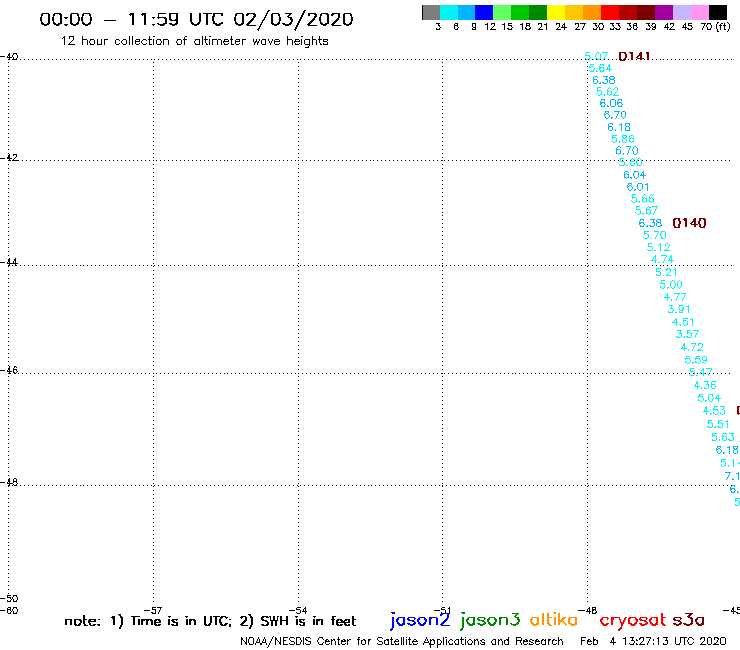Screen dimensions: 740x650
Task: Select the bright red legend swatch
Action: 610,12
